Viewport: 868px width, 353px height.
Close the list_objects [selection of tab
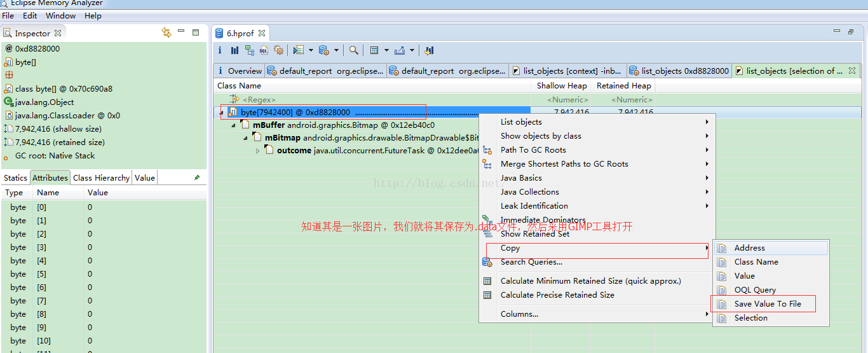pyautogui.click(x=852, y=71)
